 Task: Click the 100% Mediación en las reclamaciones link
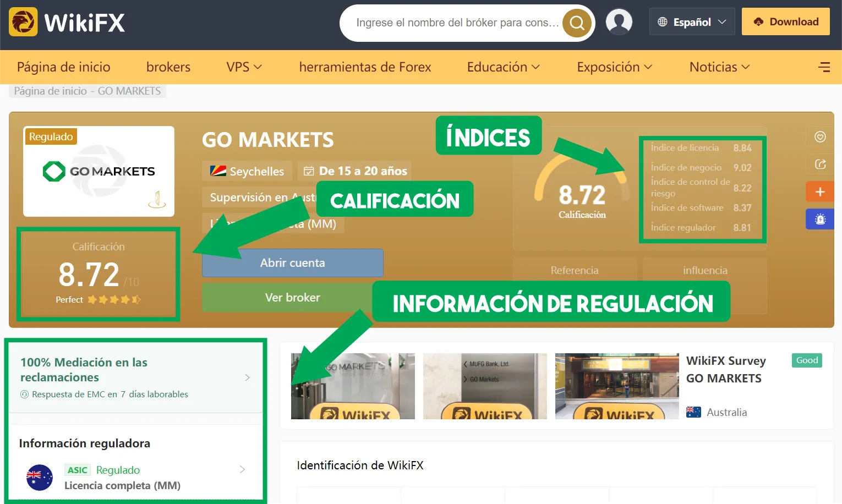click(x=84, y=370)
